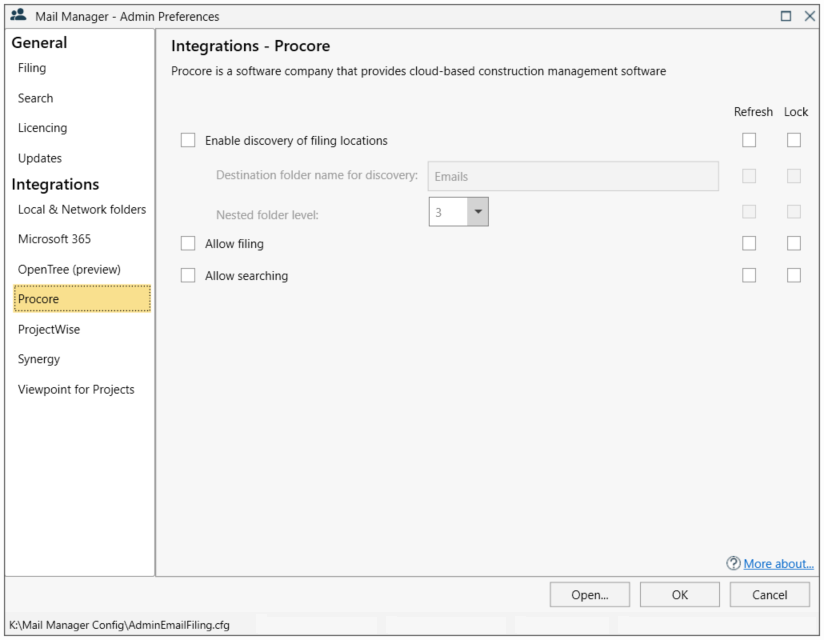Check the Lock box for Allow searching
Viewport: 824px width, 640px height.
(x=794, y=274)
